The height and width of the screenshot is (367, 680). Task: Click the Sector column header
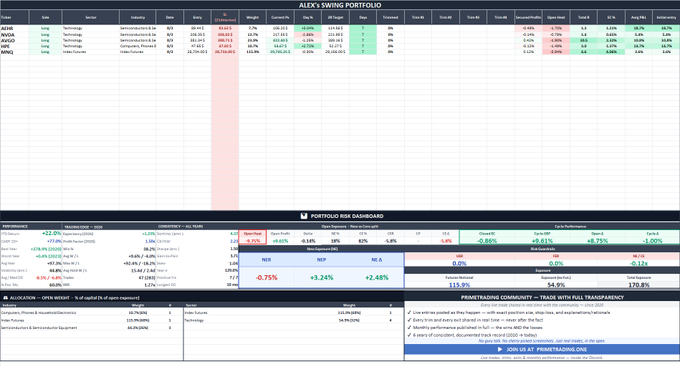click(91, 17)
